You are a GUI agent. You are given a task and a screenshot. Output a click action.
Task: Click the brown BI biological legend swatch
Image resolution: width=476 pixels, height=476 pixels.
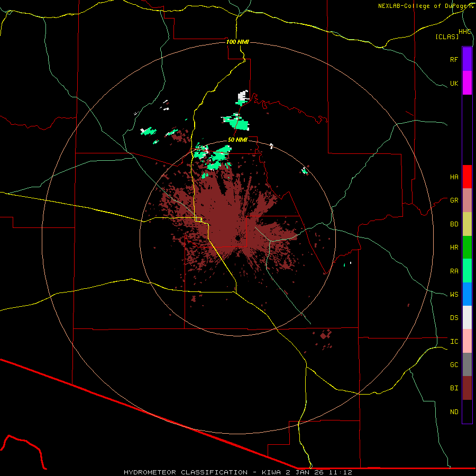(x=467, y=388)
